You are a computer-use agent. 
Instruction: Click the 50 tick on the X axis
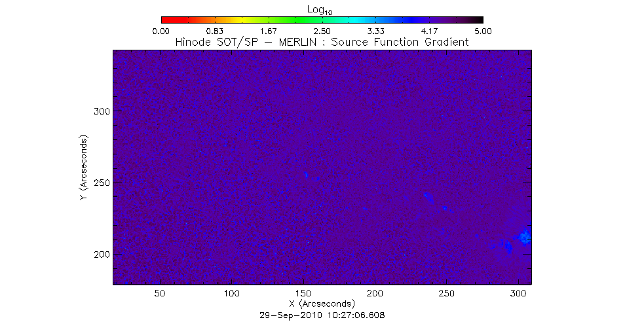(x=159, y=294)
